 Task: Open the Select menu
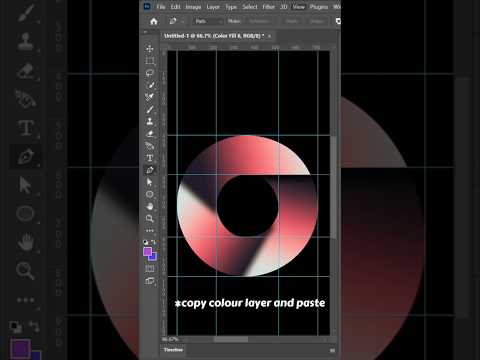coord(250,7)
